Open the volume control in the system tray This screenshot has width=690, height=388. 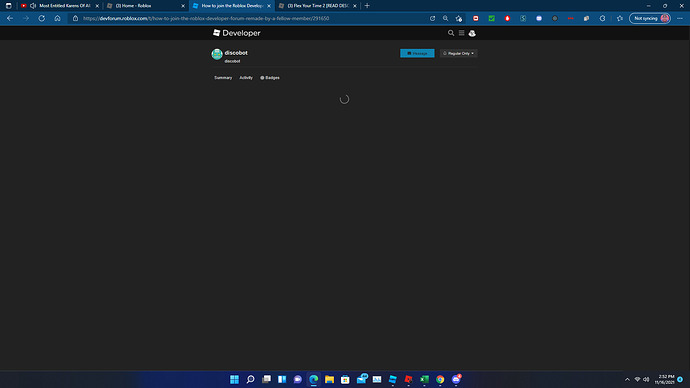[x=646, y=379]
